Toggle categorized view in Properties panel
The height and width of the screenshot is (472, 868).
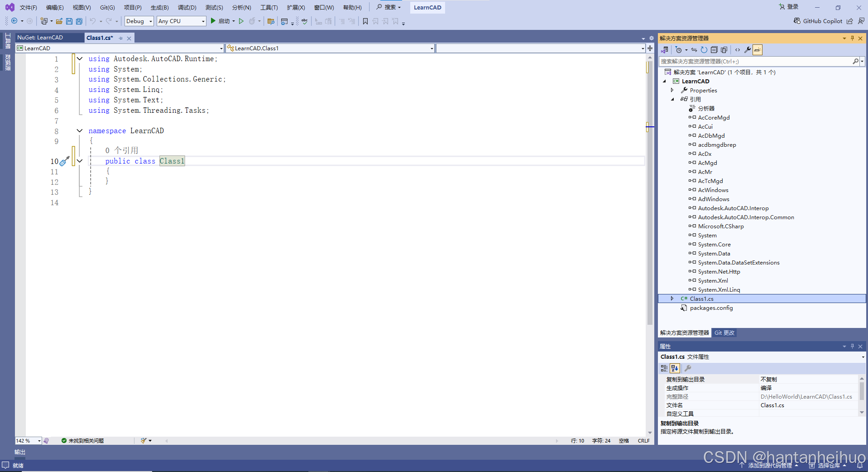click(x=664, y=368)
